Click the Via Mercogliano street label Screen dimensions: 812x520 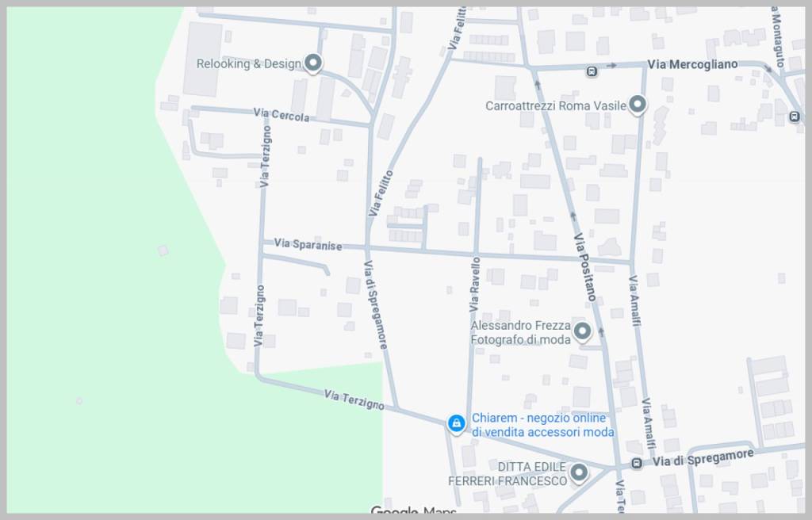coord(692,64)
